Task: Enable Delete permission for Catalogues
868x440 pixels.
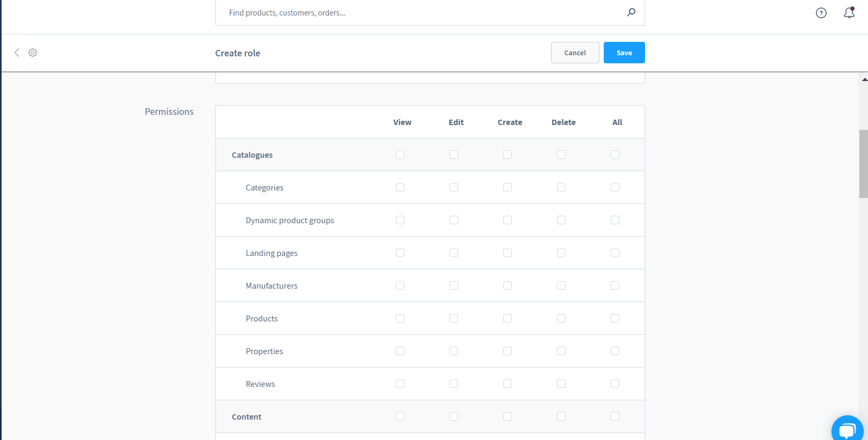Action: (561, 155)
